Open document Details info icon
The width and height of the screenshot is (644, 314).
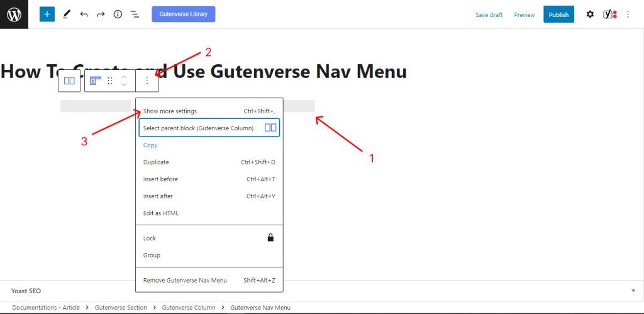click(x=118, y=14)
